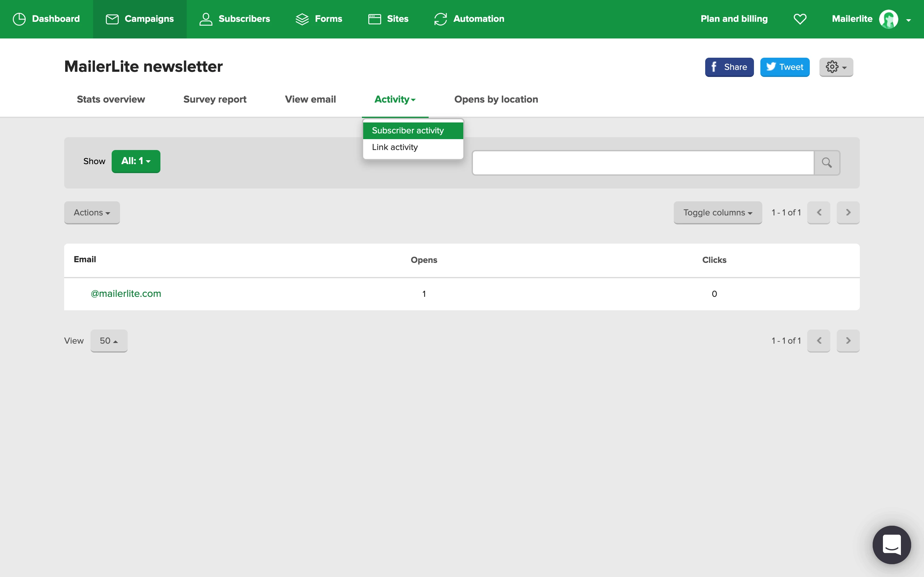Screen dimensions: 924x577
Task: Expand the Actions dropdown
Action: coord(92,213)
